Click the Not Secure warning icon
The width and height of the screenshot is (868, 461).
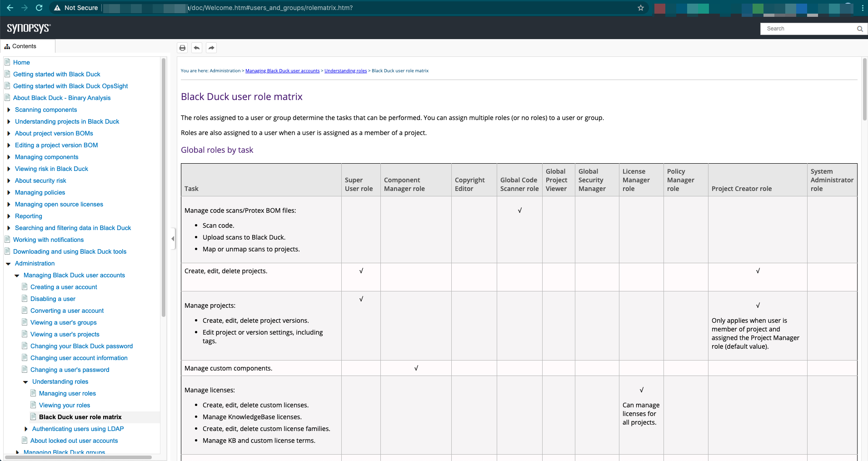(x=57, y=8)
